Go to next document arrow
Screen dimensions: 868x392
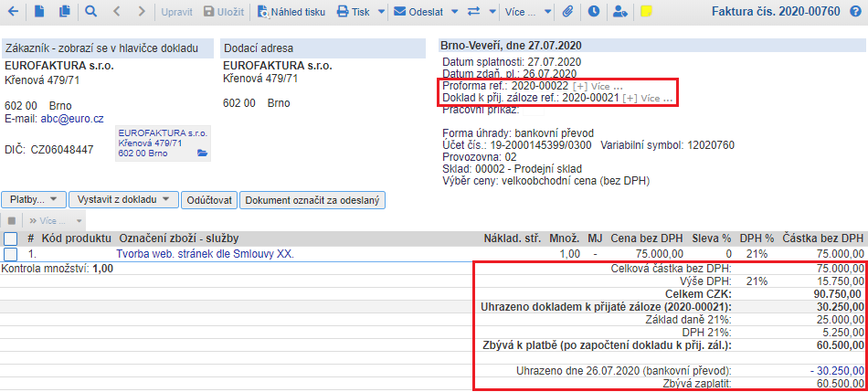point(140,12)
